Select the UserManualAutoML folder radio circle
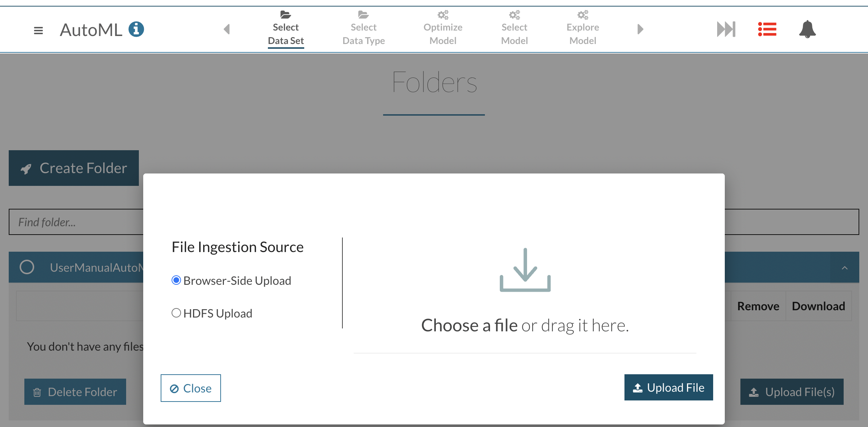The width and height of the screenshot is (868, 427). point(27,267)
